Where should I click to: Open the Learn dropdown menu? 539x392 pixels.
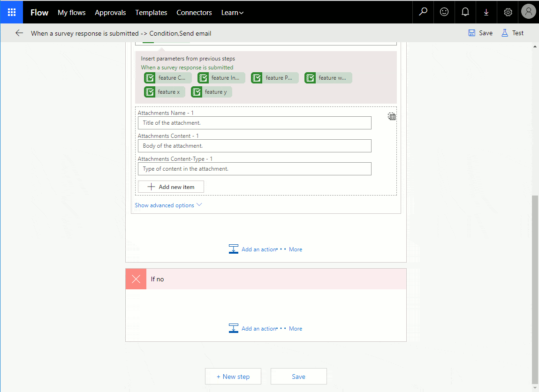(232, 13)
